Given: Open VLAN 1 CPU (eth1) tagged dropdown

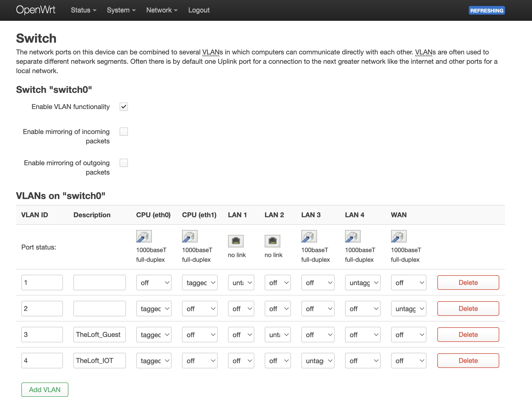Looking at the screenshot, I should pyautogui.click(x=200, y=283).
